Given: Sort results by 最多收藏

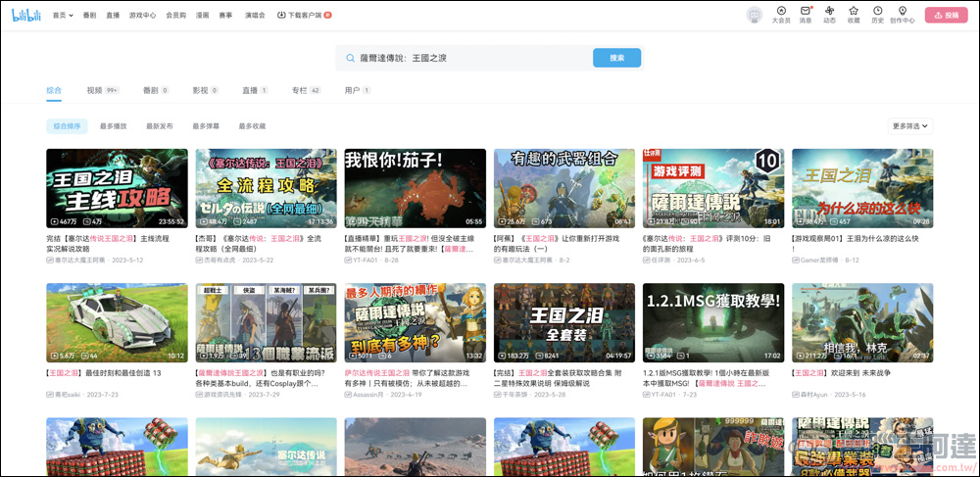Looking at the screenshot, I should click(252, 126).
